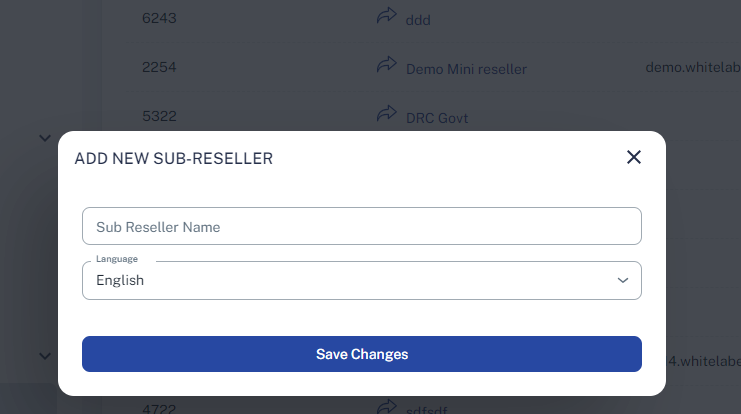Click the demo.whitelab domain text
Screen dimensions: 741x414
tap(693, 67)
